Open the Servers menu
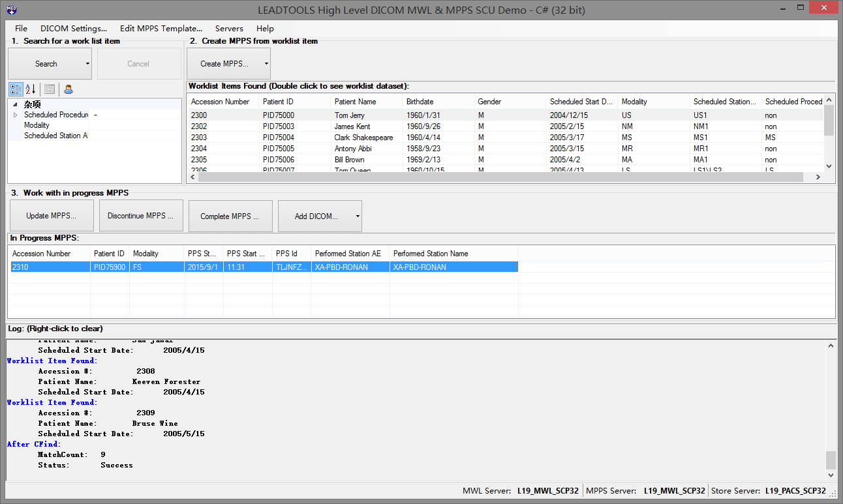The width and height of the screenshot is (843, 504). [x=229, y=29]
